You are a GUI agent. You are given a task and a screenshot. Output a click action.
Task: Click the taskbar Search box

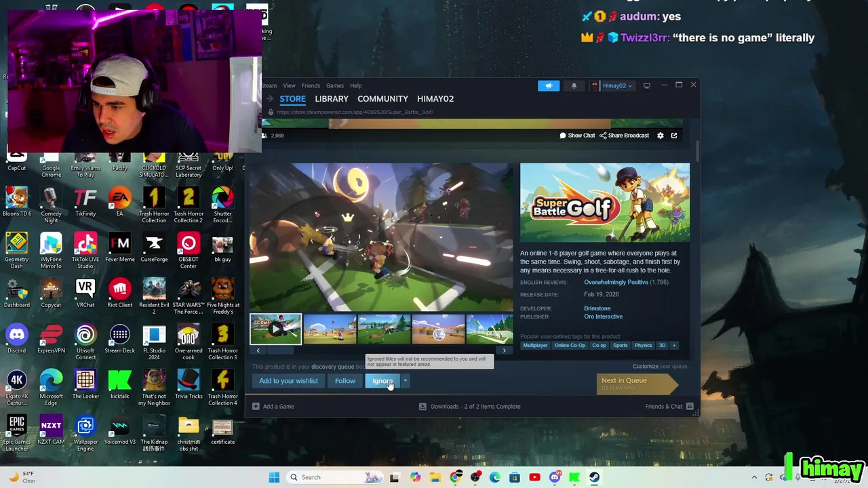pos(336,477)
